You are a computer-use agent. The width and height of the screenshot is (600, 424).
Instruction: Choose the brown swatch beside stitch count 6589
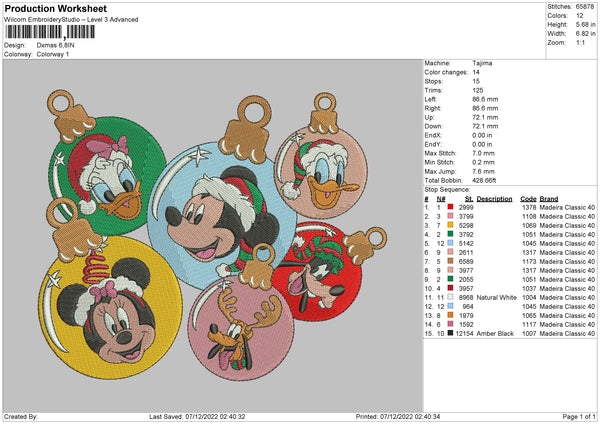[x=450, y=261]
